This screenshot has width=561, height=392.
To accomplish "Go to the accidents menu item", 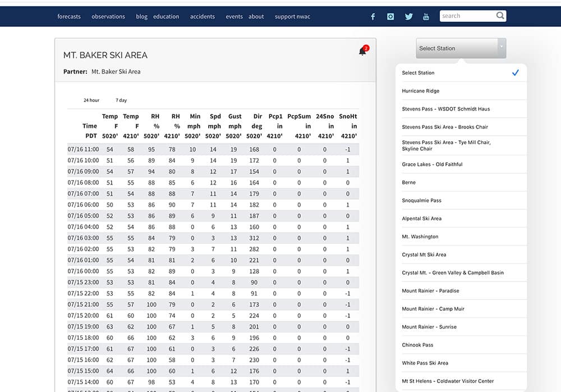I will [x=203, y=17].
